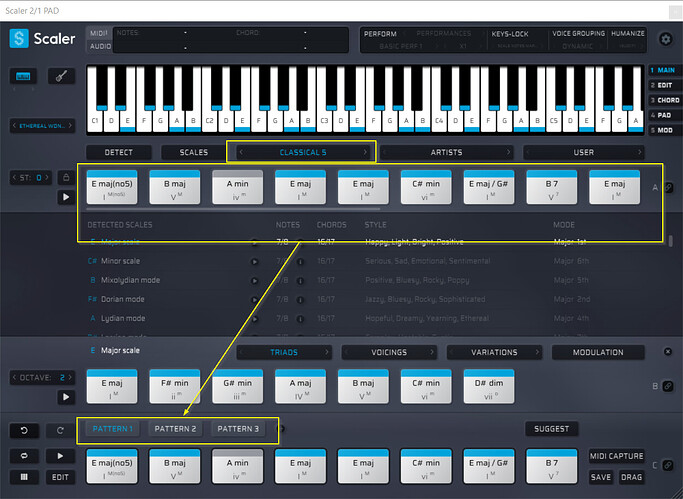Click the SCALES button
The height and width of the screenshot is (499, 683).
[193, 152]
